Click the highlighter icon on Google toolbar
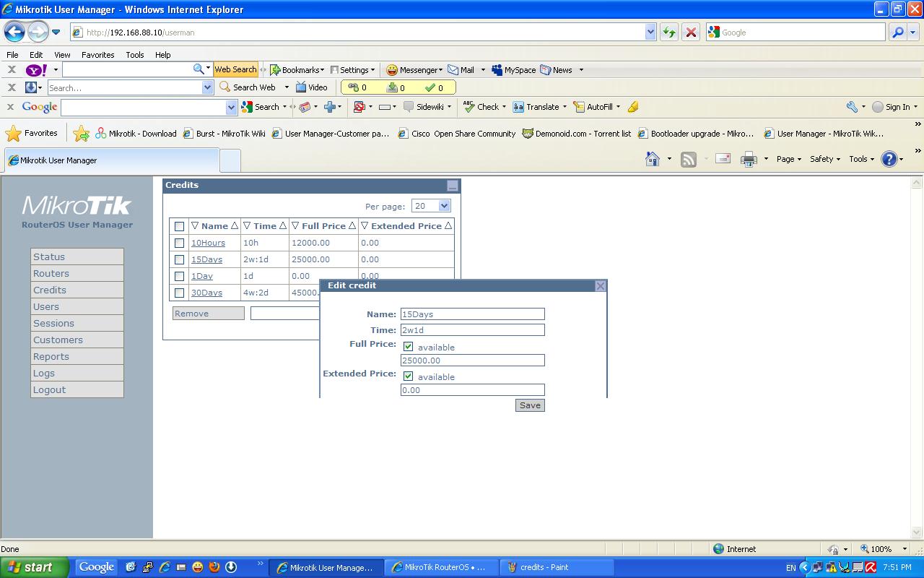924x578 pixels. (x=633, y=107)
